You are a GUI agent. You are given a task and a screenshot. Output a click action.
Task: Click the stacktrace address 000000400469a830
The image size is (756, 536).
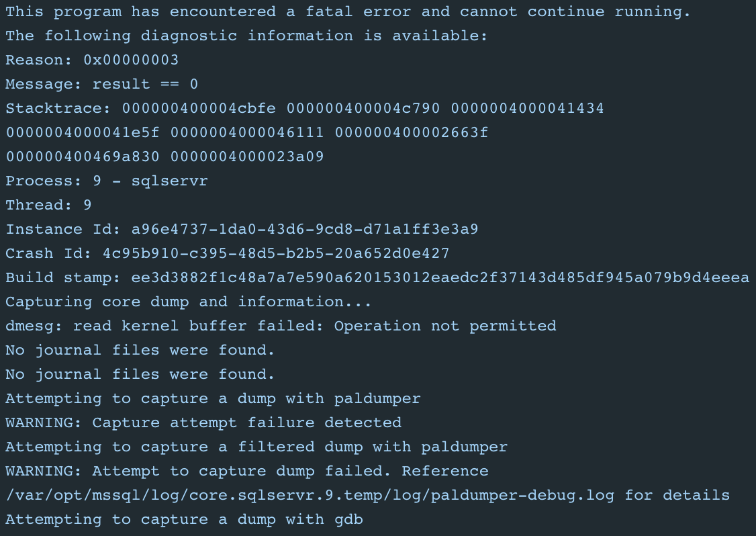83,157
